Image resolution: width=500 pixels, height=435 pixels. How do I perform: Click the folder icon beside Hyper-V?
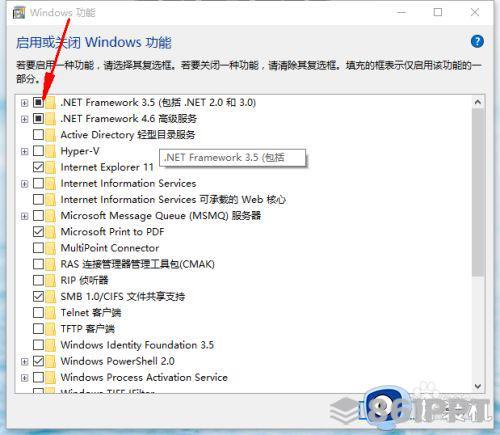tap(50, 151)
